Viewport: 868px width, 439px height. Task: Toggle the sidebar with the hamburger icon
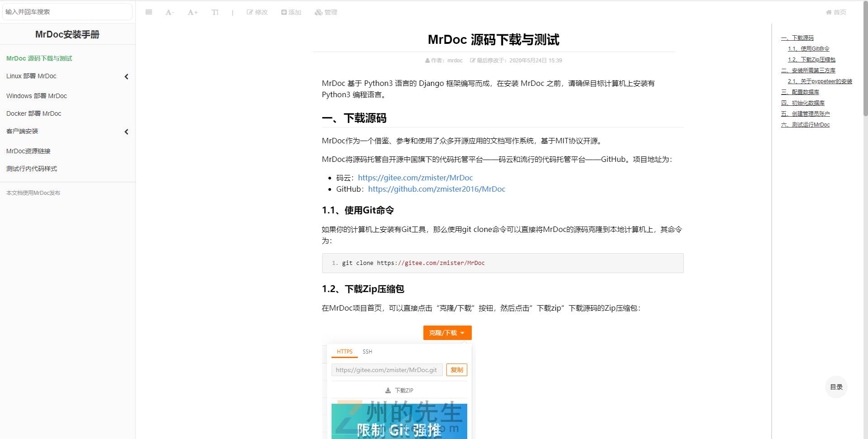148,12
